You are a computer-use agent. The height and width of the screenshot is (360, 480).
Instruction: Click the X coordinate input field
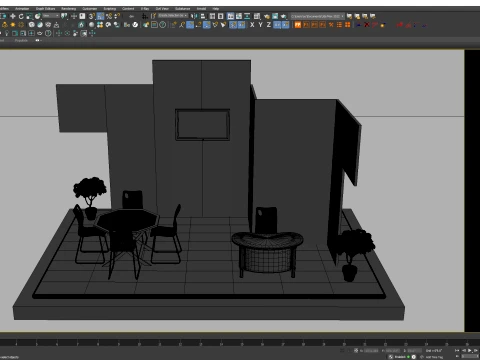point(371,351)
